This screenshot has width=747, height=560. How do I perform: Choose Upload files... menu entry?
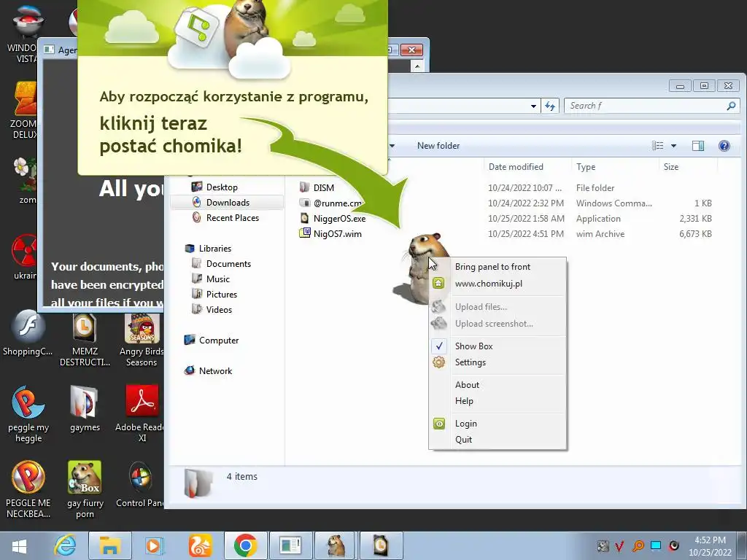click(x=481, y=307)
